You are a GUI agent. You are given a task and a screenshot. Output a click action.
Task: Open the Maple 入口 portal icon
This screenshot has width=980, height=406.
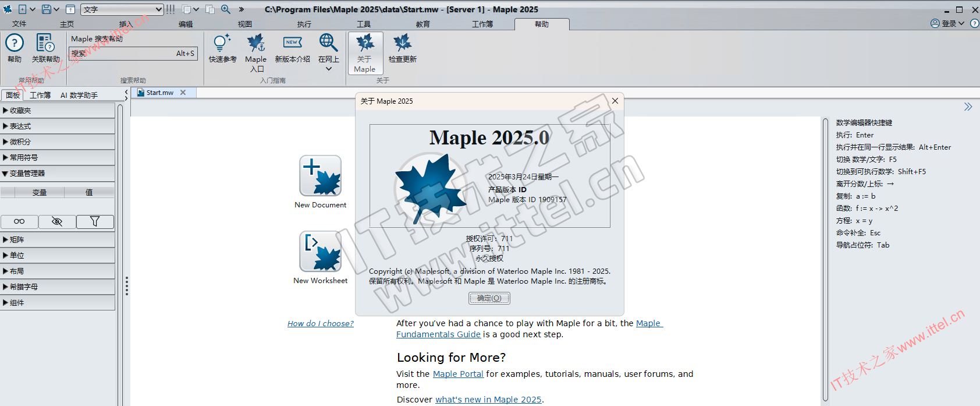point(255,43)
